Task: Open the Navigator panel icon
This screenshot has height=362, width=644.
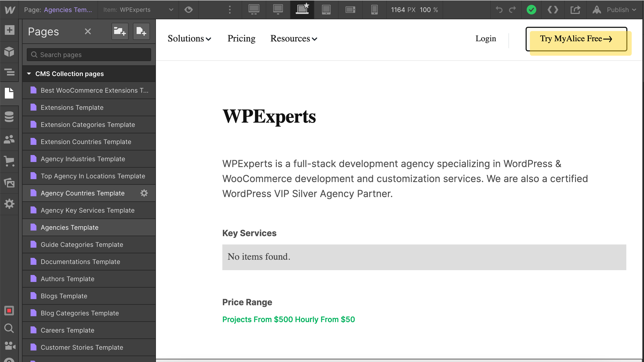Action: point(9,72)
